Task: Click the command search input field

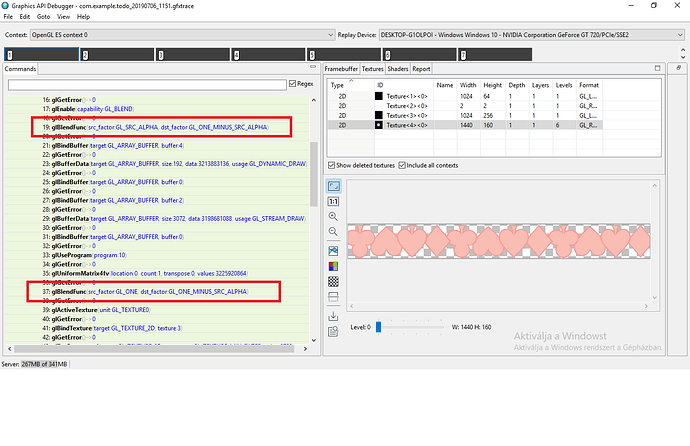Action: point(145,85)
